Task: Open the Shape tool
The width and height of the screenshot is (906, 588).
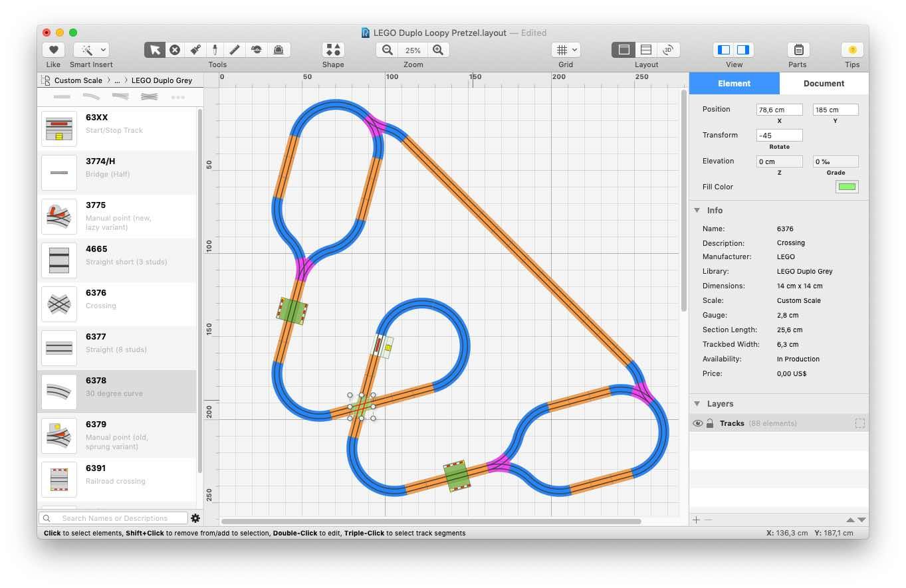Action: click(333, 50)
